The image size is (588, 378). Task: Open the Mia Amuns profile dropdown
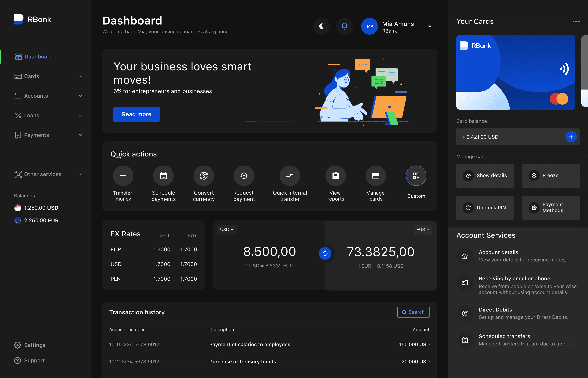click(429, 26)
